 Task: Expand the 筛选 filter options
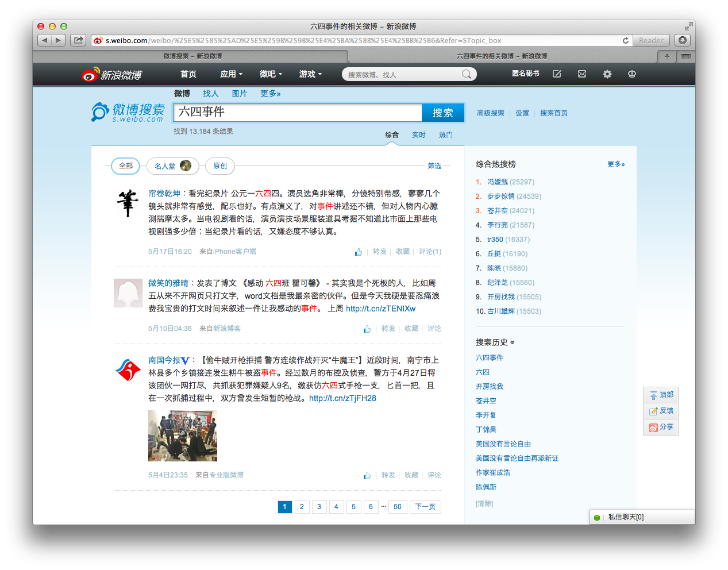tap(434, 166)
